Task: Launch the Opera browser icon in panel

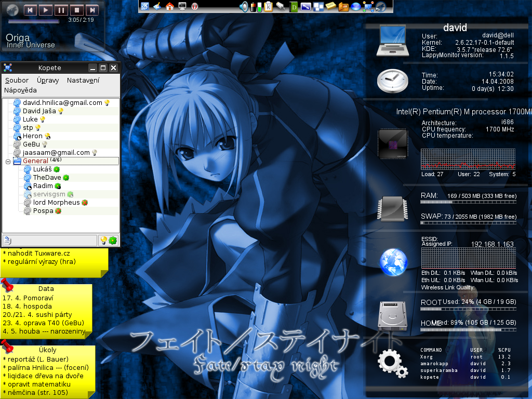Action: 195,6
